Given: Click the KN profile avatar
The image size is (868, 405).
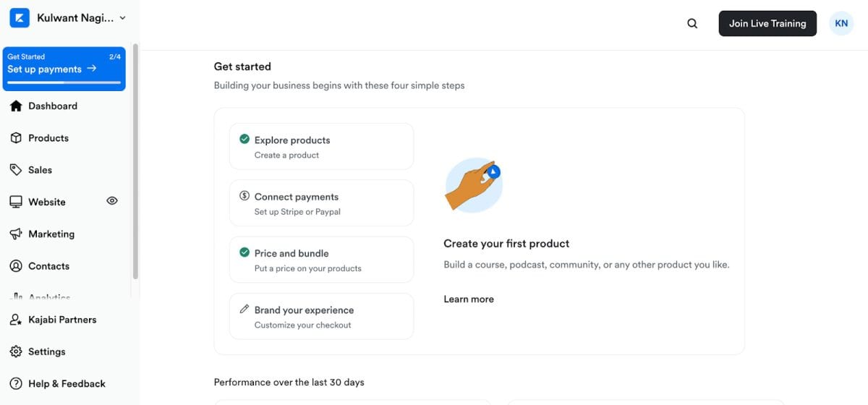Looking at the screenshot, I should (841, 23).
